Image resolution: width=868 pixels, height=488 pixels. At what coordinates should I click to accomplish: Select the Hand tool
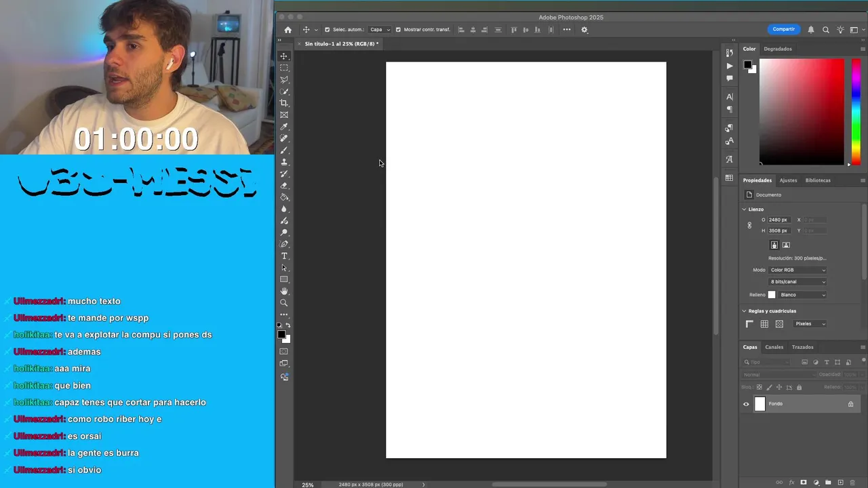click(x=284, y=291)
